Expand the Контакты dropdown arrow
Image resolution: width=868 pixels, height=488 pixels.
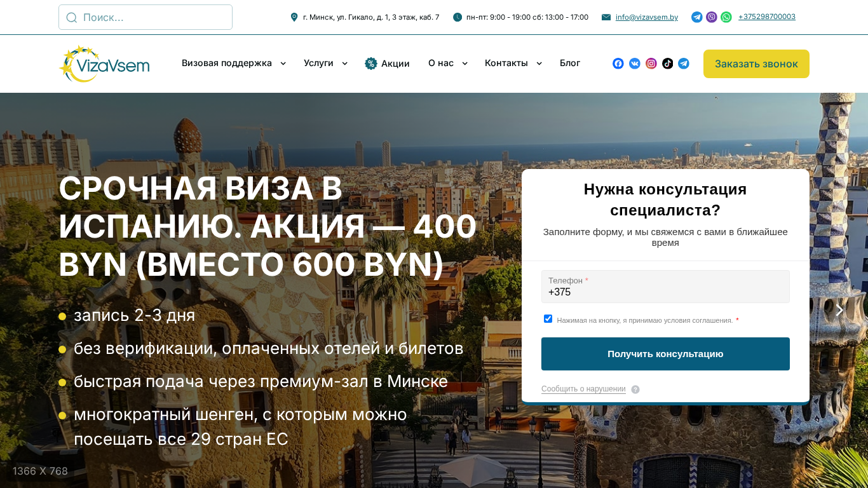click(539, 64)
